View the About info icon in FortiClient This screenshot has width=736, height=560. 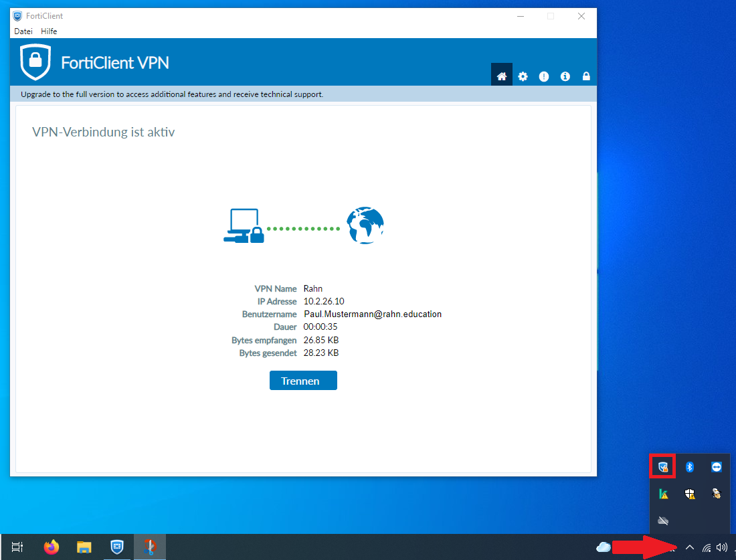click(565, 76)
